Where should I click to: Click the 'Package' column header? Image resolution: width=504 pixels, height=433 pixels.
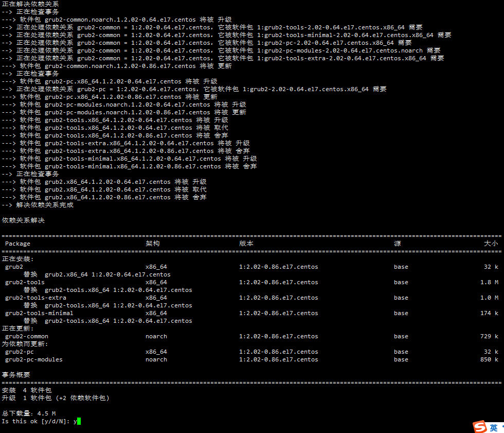[17, 244]
